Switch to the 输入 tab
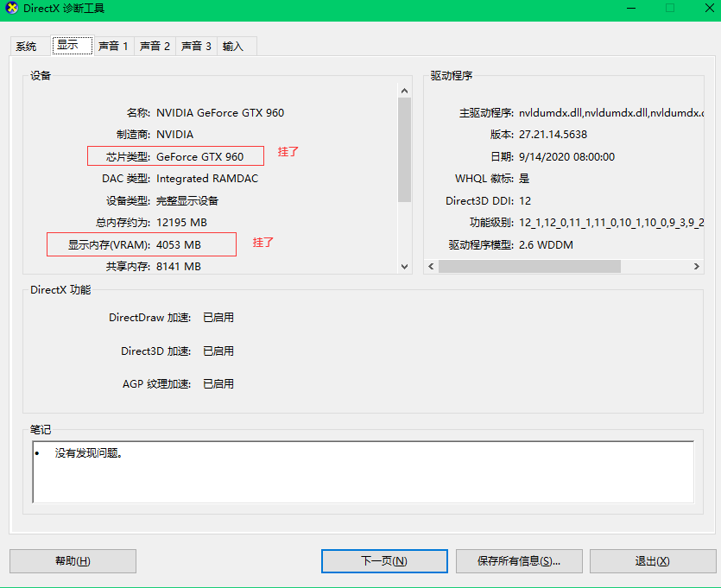The image size is (721, 588). pos(237,47)
